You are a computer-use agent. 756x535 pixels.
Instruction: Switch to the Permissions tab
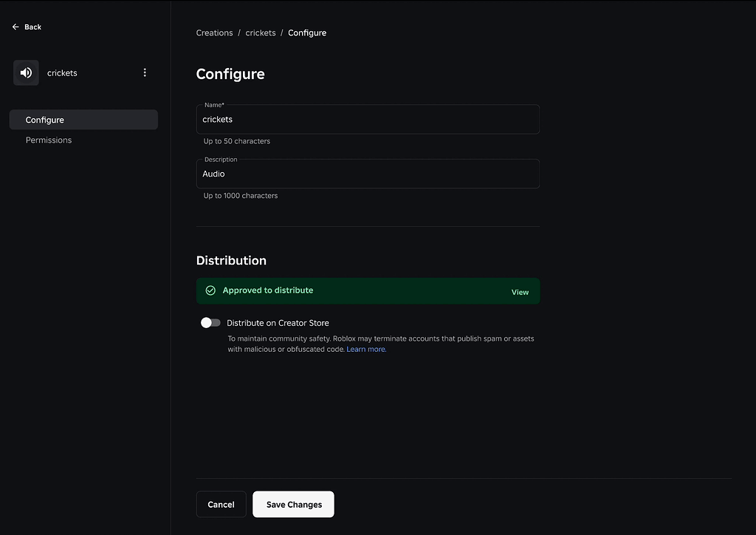48,140
